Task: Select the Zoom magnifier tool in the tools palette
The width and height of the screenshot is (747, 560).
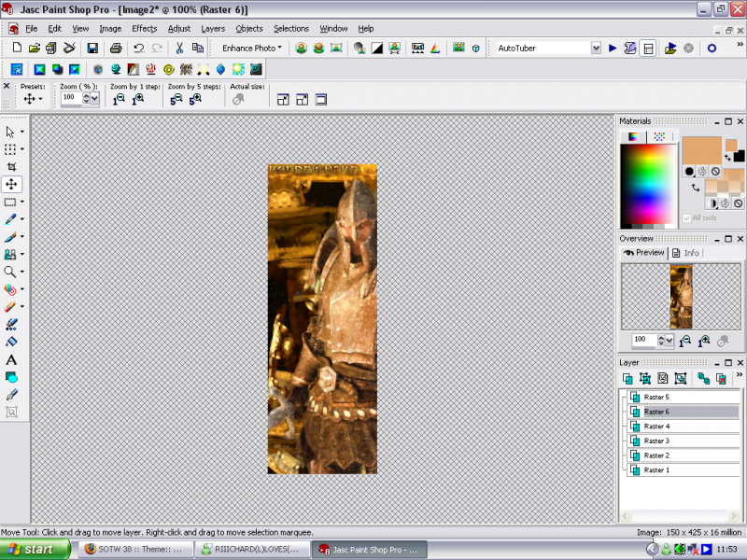Action: click(x=10, y=272)
